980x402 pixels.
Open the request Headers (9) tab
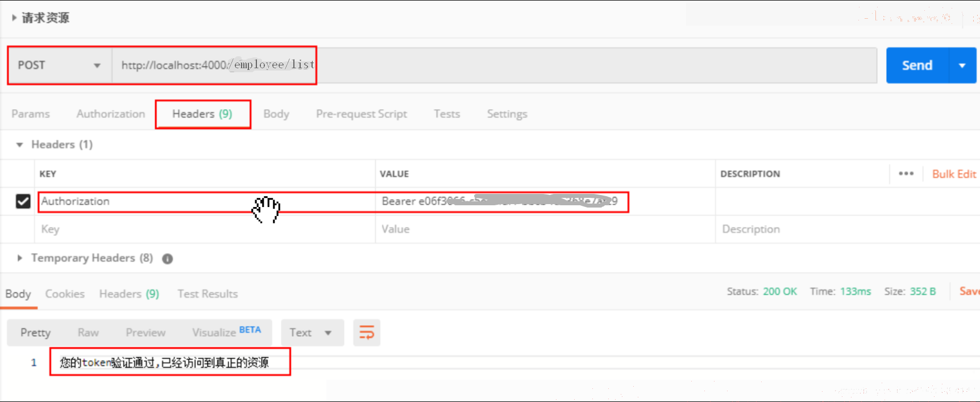coord(202,114)
